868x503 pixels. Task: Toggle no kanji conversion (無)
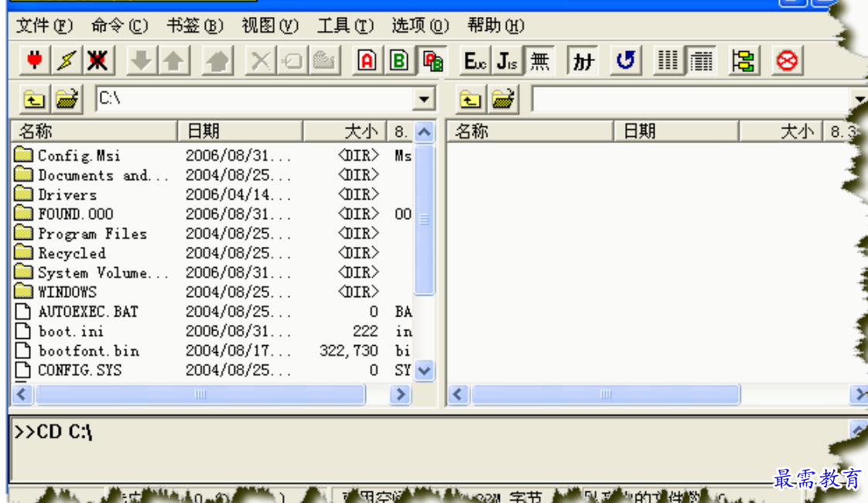pyautogui.click(x=539, y=60)
